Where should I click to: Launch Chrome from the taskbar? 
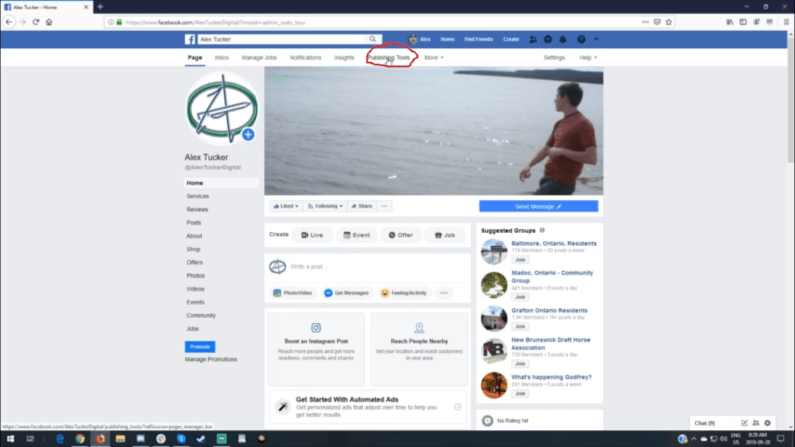(80, 438)
